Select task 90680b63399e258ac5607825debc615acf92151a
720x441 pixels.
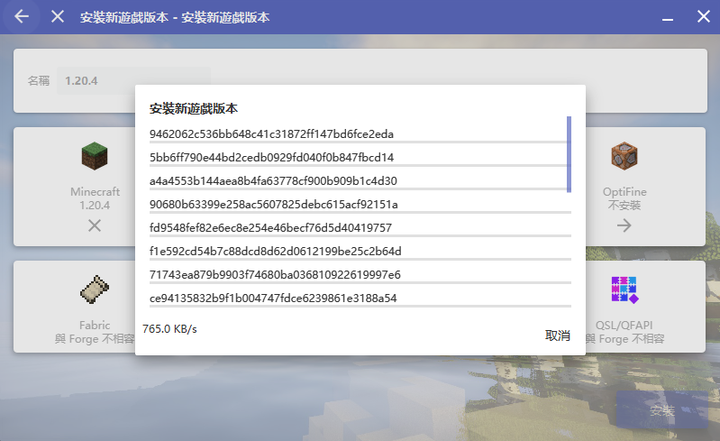click(274, 204)
